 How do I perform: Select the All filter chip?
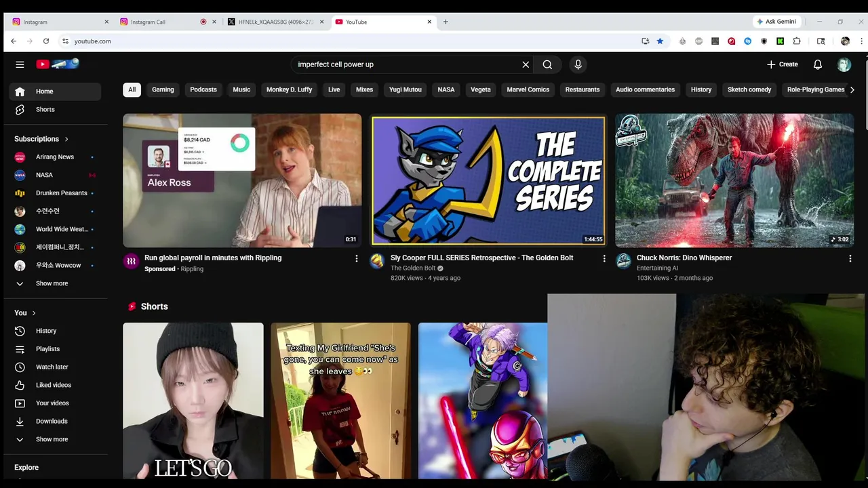click(x=132, y=89)
